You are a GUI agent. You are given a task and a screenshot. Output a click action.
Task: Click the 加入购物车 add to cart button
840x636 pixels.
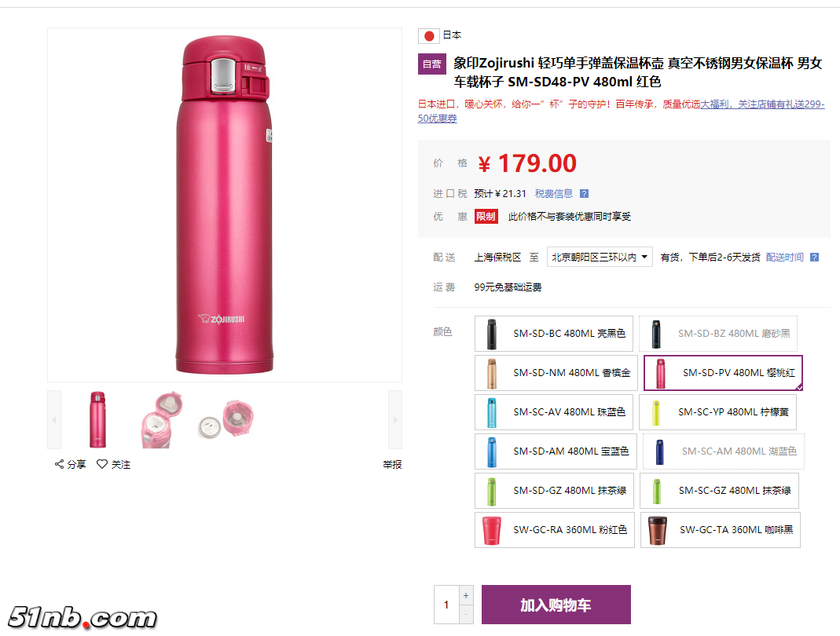556,605
